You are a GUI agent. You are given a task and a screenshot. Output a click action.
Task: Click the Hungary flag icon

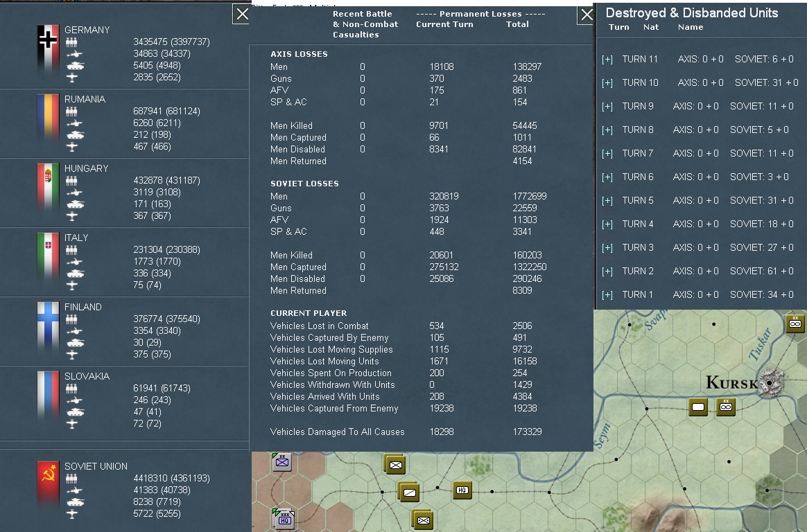click(x=48, y=186)
